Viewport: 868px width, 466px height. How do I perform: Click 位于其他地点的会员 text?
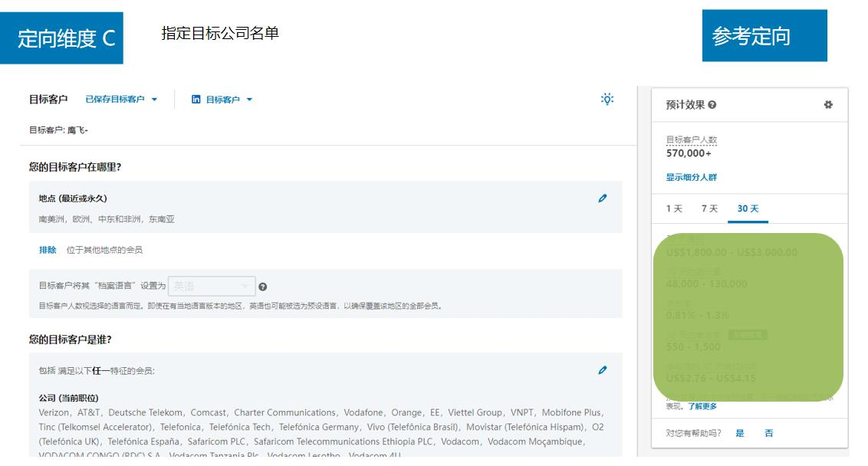tap(104, 250)
